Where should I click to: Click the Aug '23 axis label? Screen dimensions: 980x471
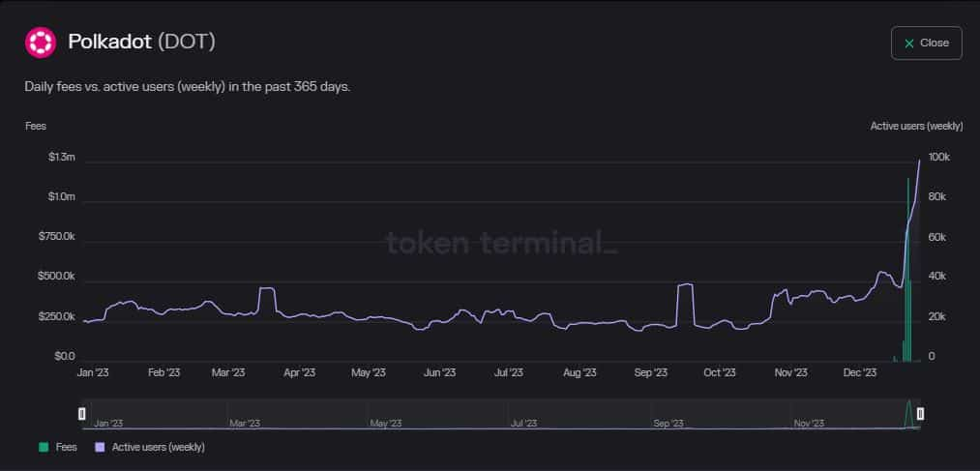tap(580, 372)
